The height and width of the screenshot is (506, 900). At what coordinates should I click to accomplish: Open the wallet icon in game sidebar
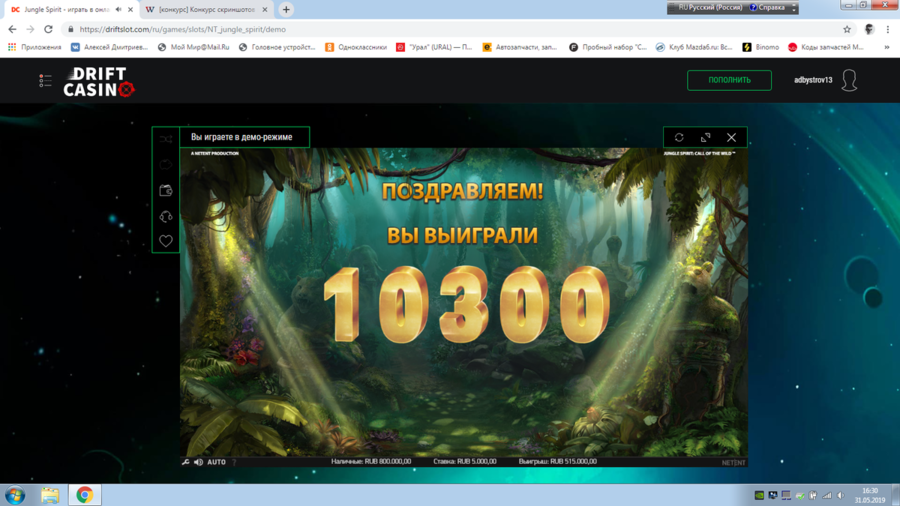pyautogui.click(x=166, y=190)
